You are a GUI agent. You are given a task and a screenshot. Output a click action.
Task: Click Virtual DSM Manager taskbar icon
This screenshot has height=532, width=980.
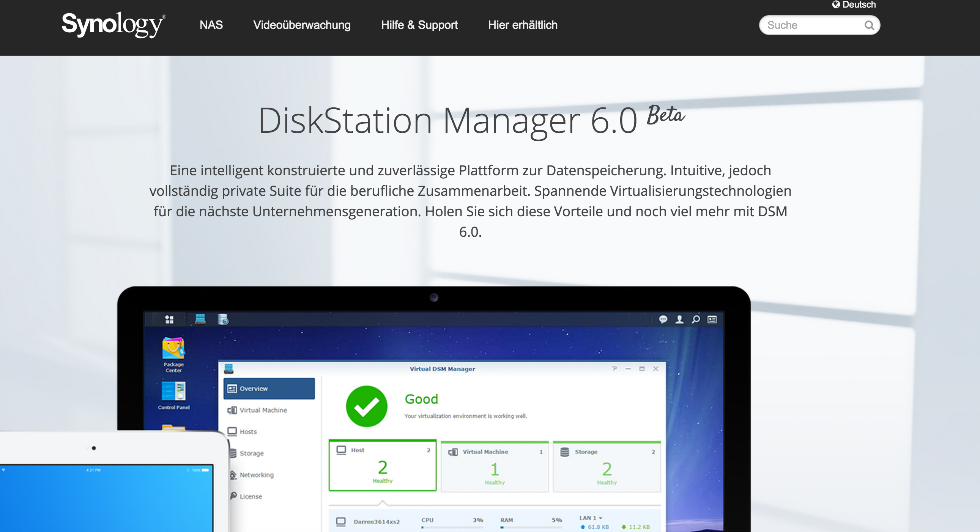click(x=200, y=319)
